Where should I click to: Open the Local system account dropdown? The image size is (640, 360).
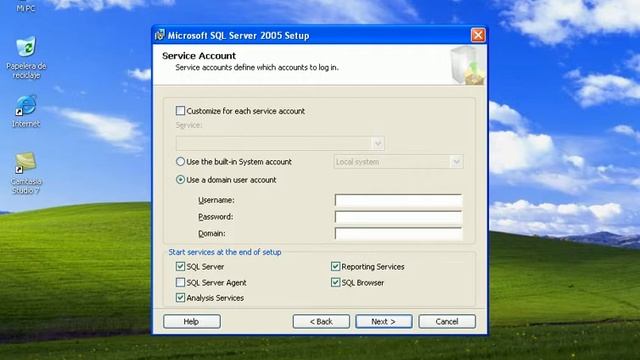click(x=398, y=162)
